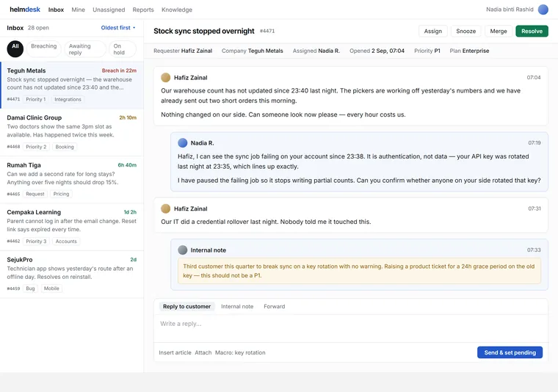This screenshot has height=392, width=558.
Task: Click the Breach in 22m timer
Action: click(x=119, y=70)
